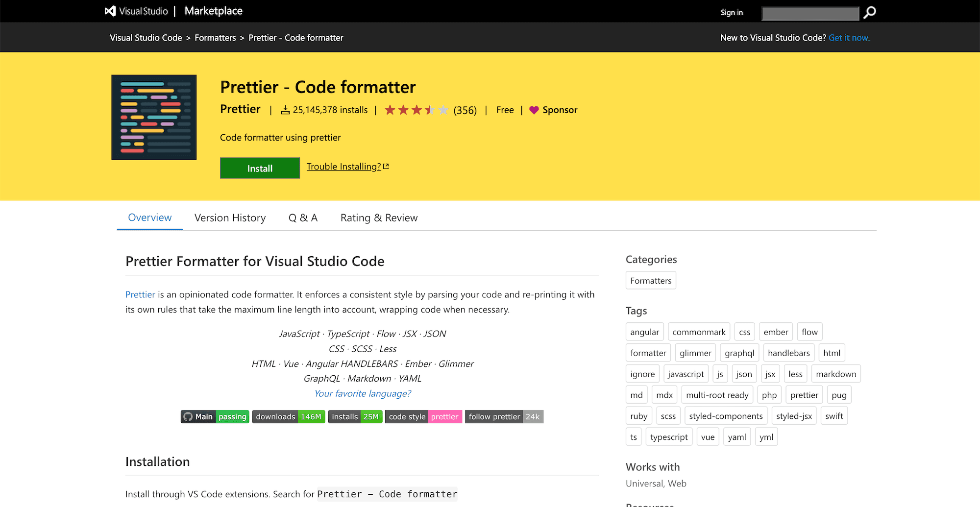Focus the marketplace search input field
Viewport: 980px width, 507px height.
pyautogui.click(x=810, y=13)
